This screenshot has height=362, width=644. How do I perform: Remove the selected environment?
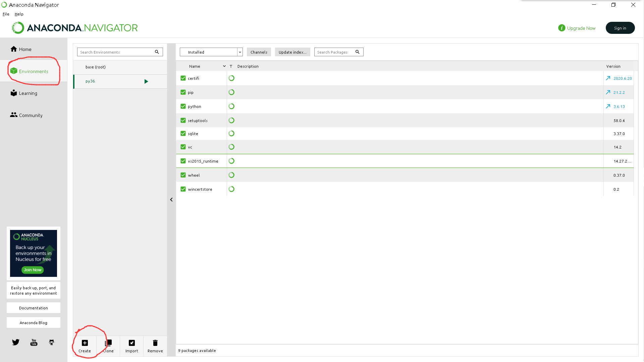(155, 346)
